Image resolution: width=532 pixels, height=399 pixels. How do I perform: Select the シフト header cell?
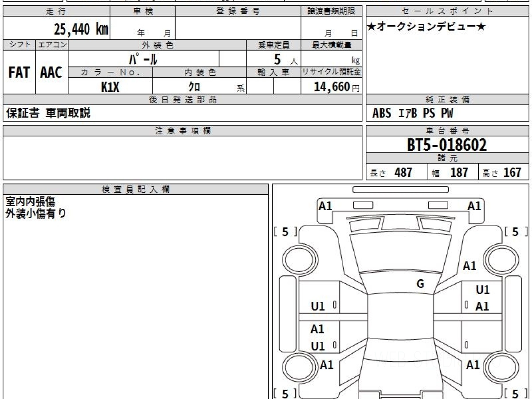[19, 45]
